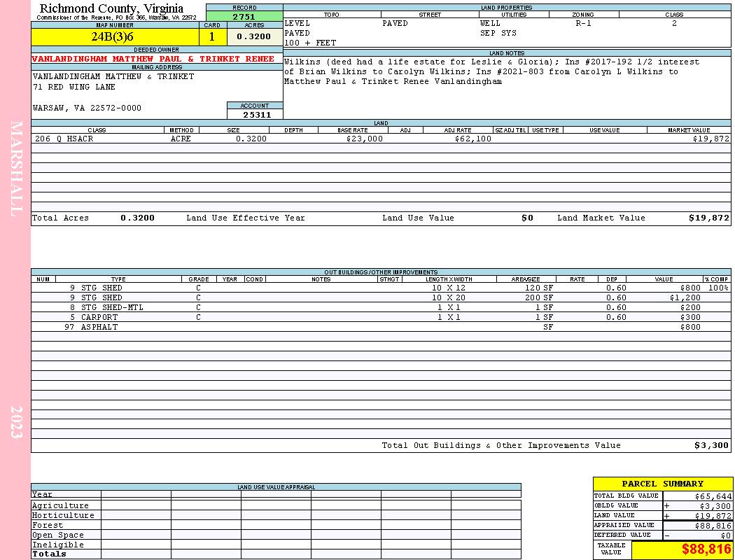Select Total Bldg Value $65,644
735x560 pixels.
(x=713, y=496)
